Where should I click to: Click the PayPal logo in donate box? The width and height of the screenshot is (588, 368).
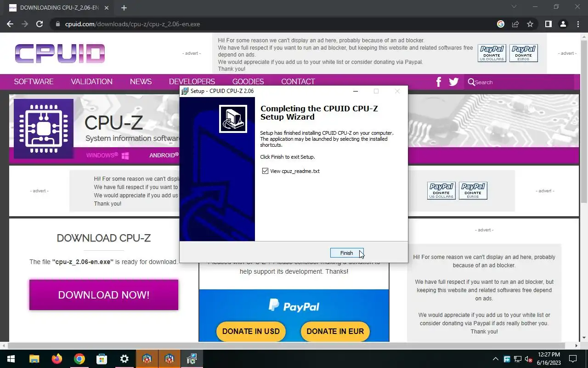[294, 306]
